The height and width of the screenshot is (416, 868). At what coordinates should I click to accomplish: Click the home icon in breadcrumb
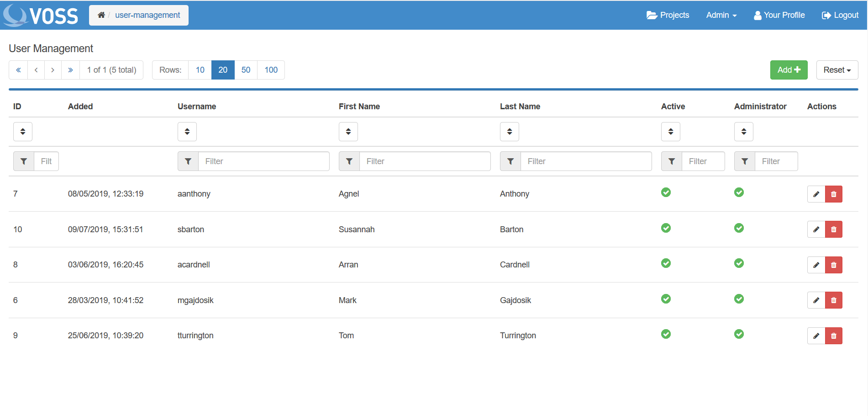(x=101, y=15)
